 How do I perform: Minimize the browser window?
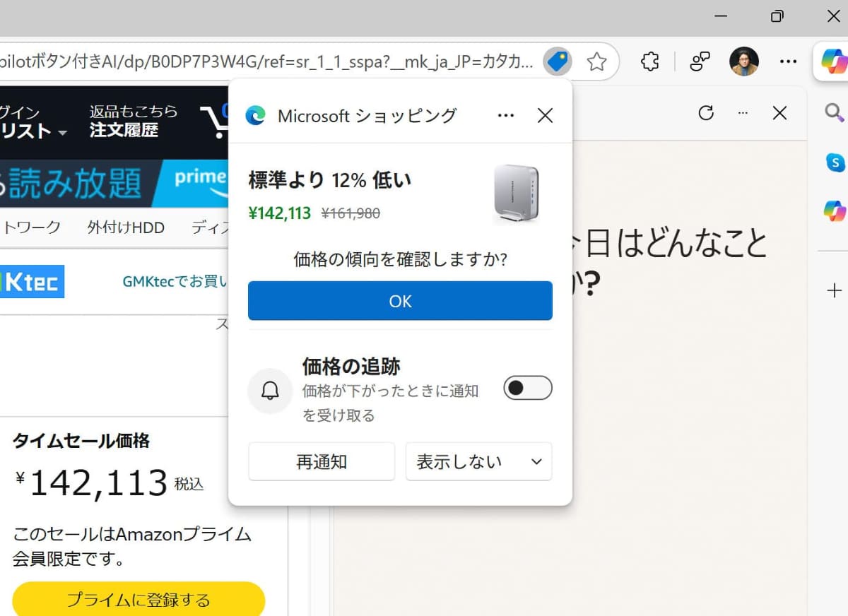click(721, 16)
